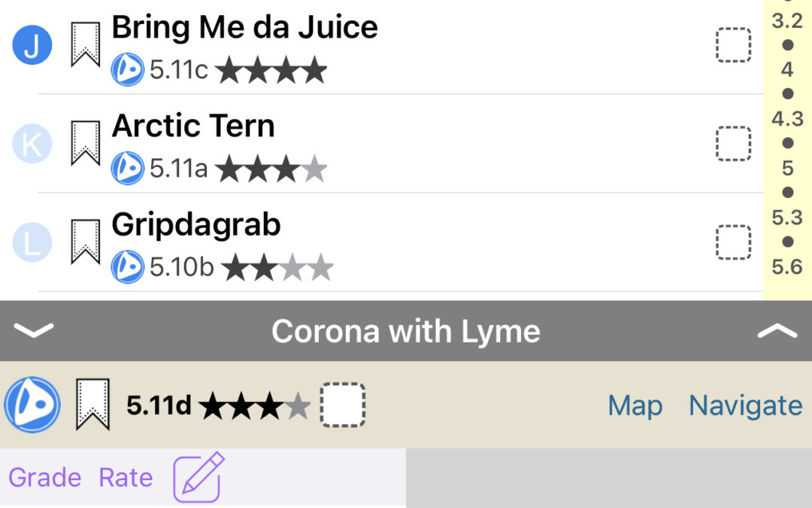Tick the checkbox beside 5.11d rating
Viewport: 812px width, 508px height.
click(x=343, y=405)
